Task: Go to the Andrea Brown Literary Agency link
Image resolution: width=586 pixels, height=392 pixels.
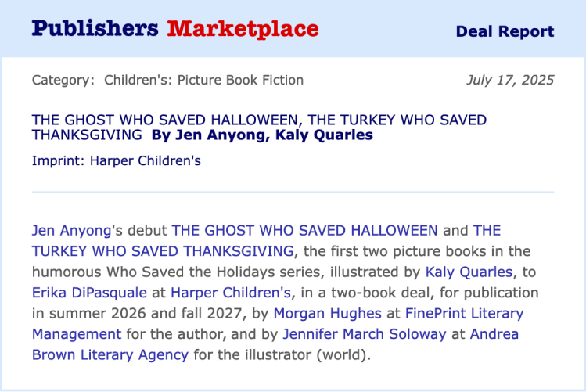Action: point(110,354)
